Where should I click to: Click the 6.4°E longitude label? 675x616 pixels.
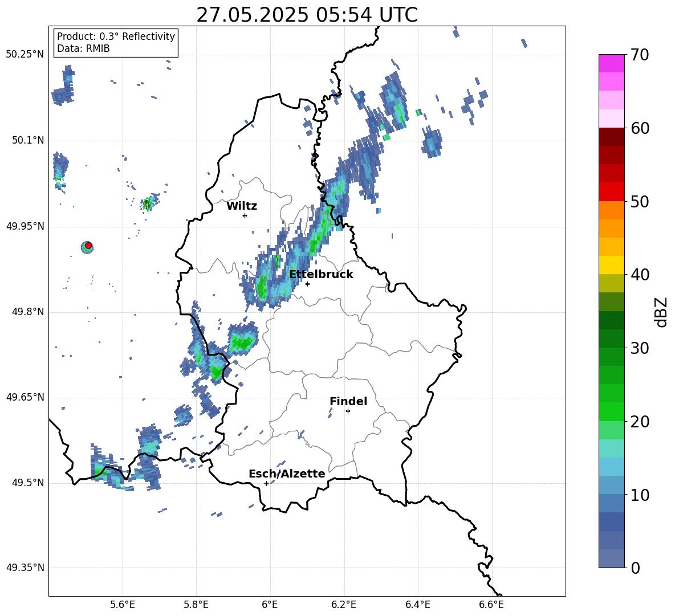tap(417, 605)
